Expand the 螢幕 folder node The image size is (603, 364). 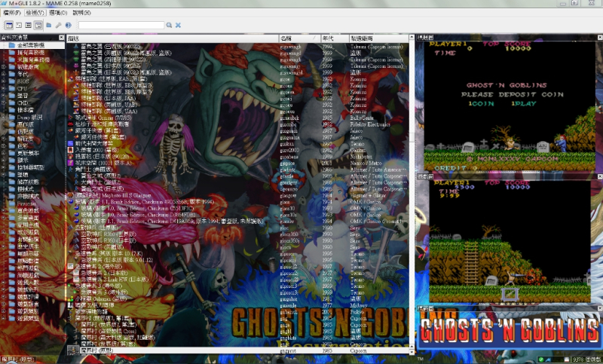pyautogui.click(x=4, y=175)
